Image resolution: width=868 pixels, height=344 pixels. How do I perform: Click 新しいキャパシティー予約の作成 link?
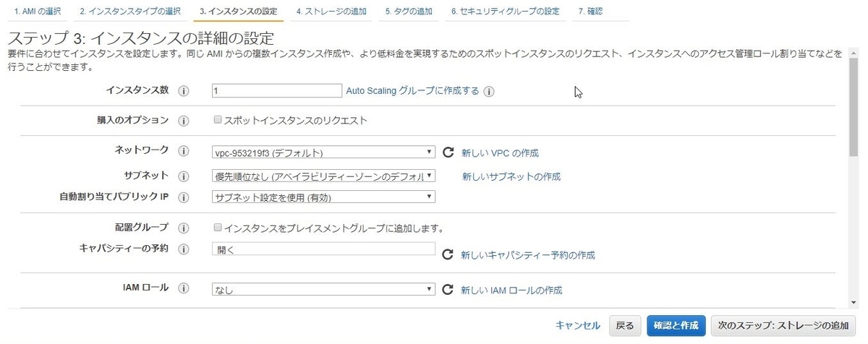(x=528, y=255)
